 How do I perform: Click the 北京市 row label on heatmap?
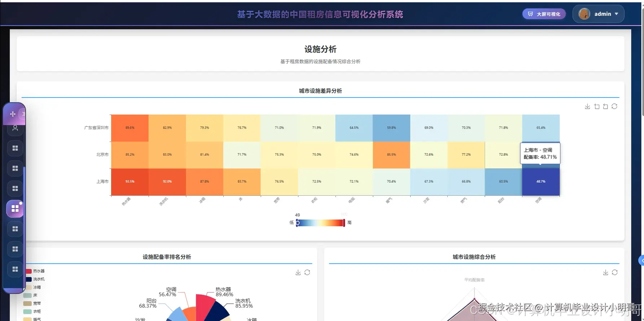click(x=102, y=155)
